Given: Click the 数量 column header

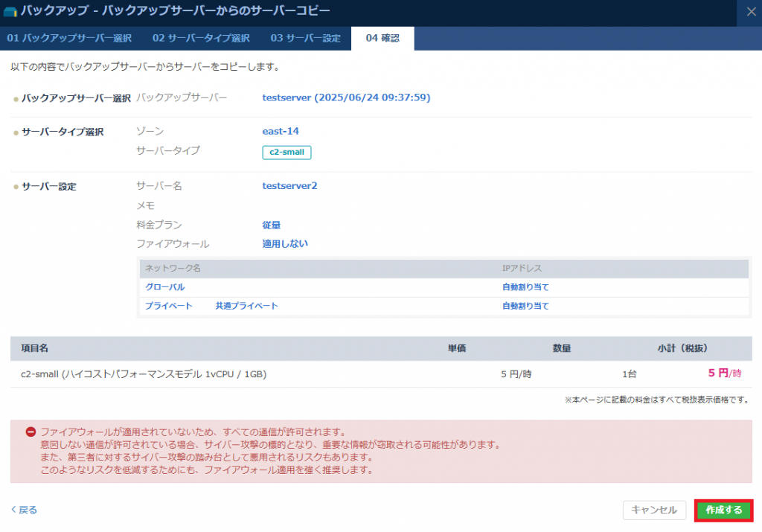Looking at the screenshot, I should tap(562, 348).
